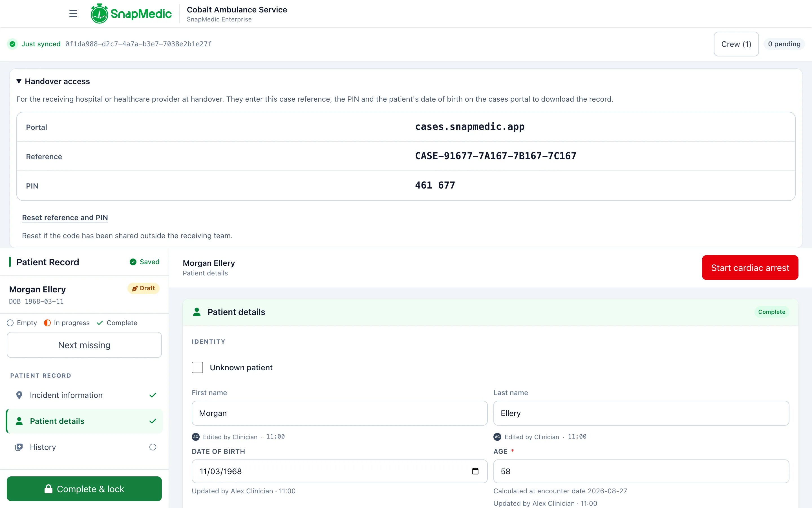Click the Incident information complete checkmark
The image size is (812, 508).
(153, 395)
